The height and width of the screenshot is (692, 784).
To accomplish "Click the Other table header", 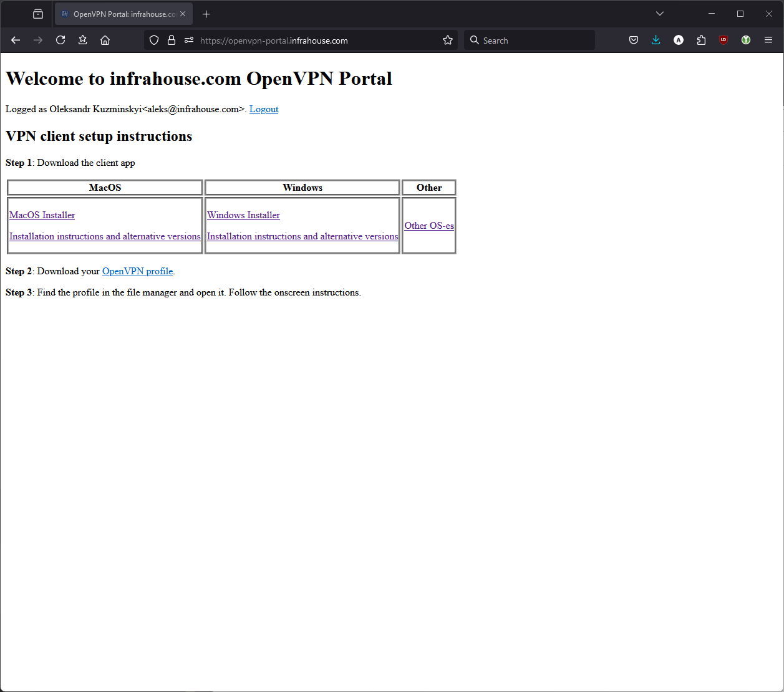I will pos(429,188).
